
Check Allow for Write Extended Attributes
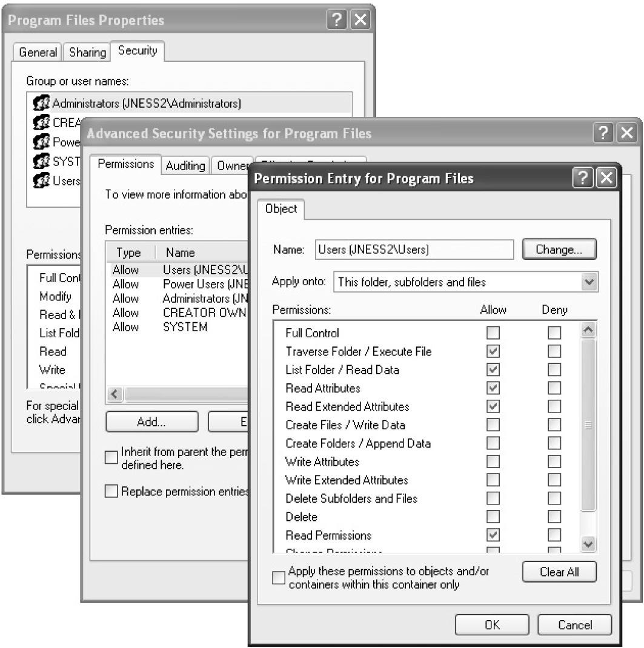tap(493, 480)
